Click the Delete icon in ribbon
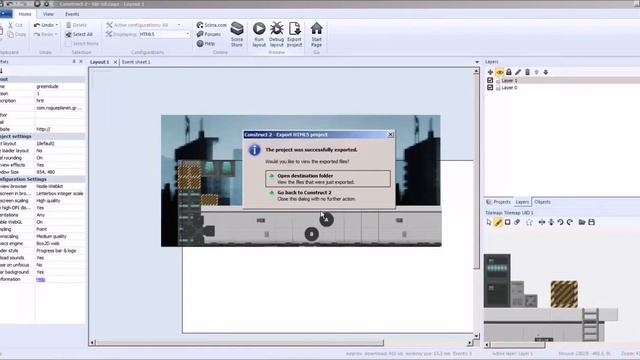 point(69,25)
